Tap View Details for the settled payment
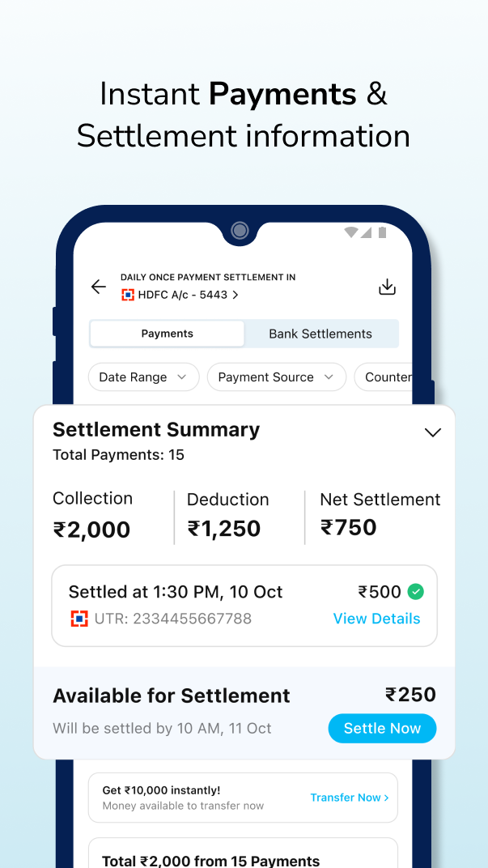Image resolution: width=488 pixels, height=868 pixels. [376, 619]
